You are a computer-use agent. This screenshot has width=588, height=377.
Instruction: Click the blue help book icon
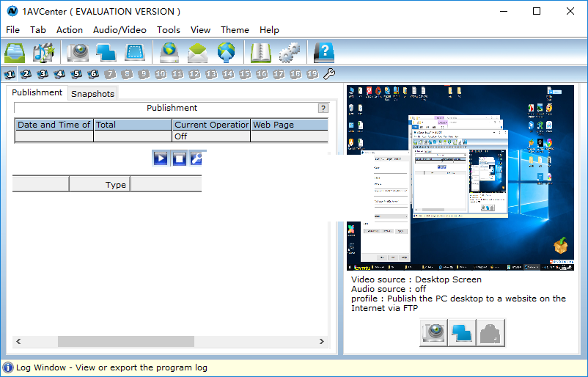pyautogui.click(x=323, y=53)
